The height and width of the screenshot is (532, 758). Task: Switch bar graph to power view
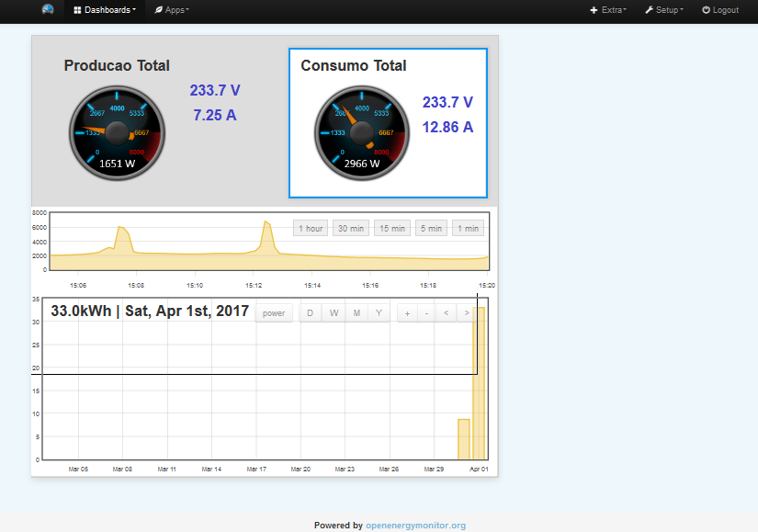coord(274,313)
